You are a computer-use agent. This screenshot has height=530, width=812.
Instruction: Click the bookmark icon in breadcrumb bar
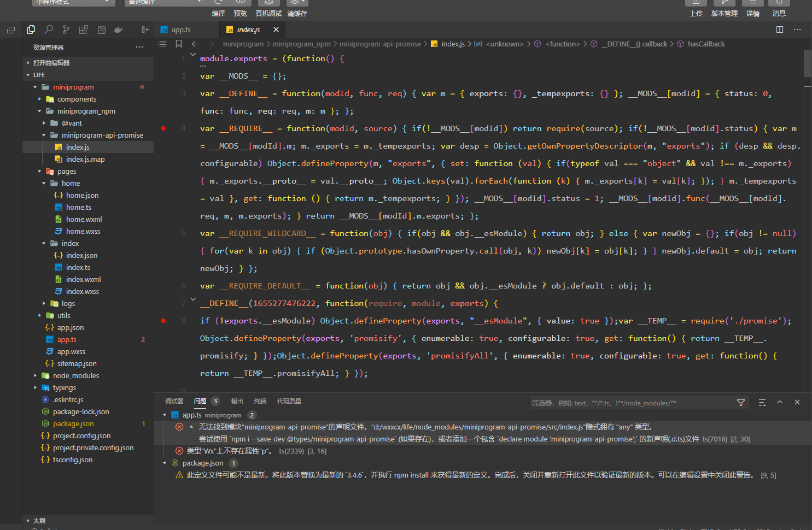click(x=179, y=44)
